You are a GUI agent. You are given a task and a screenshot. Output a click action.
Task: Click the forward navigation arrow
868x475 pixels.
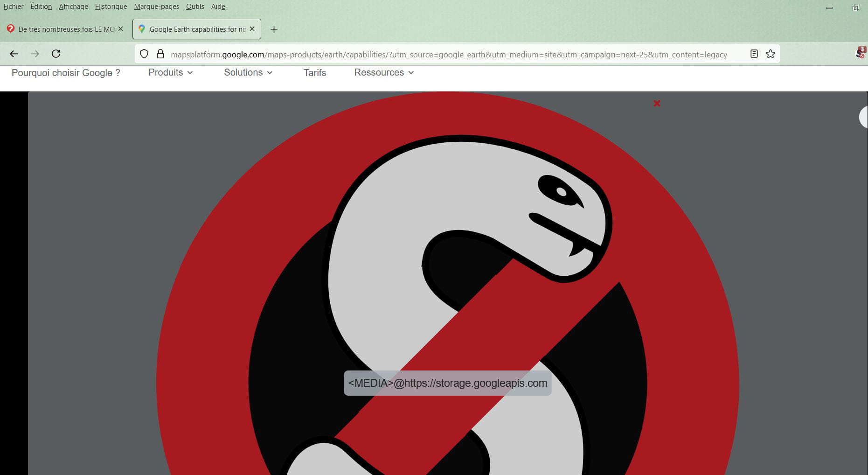click(35, 54)
